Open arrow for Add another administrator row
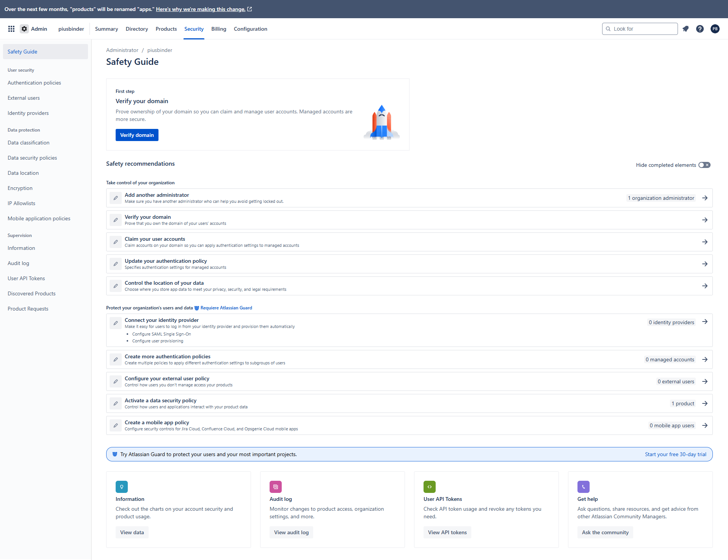Viewport: 728px width, 560px height. click(705, 198)
